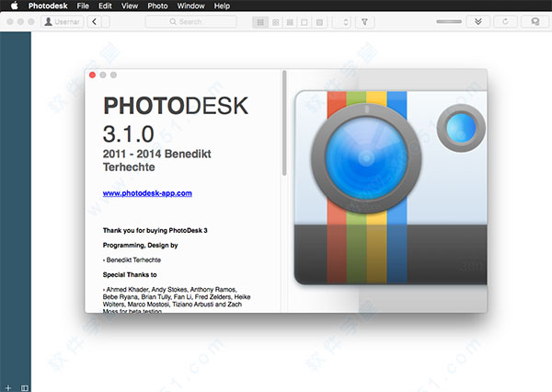552x392 pixels.
Task: Refresh the feed with reload icon
Action: click(505, 22)
